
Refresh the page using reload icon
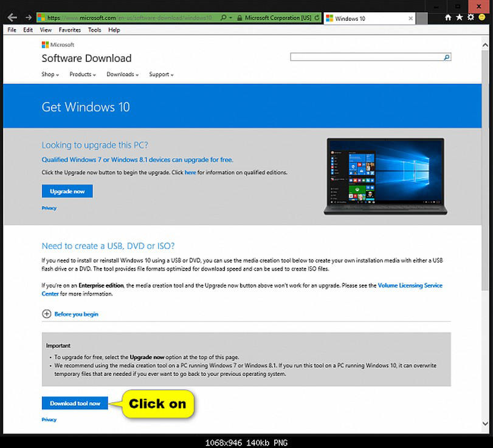point(317,18)
